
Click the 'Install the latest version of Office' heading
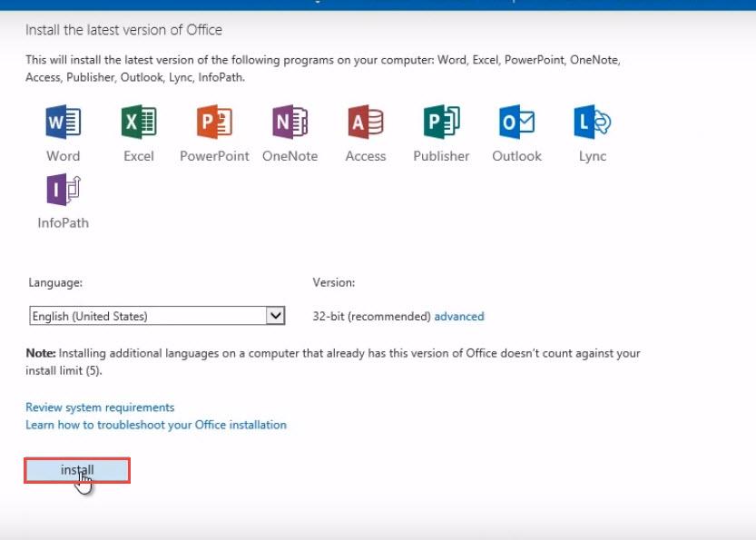(x=124, y=30)
